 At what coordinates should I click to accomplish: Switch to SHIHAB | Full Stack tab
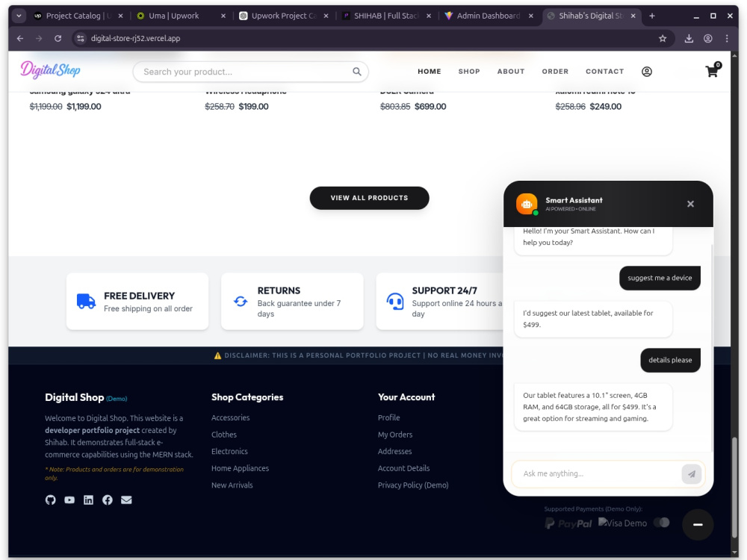[387, 16]
